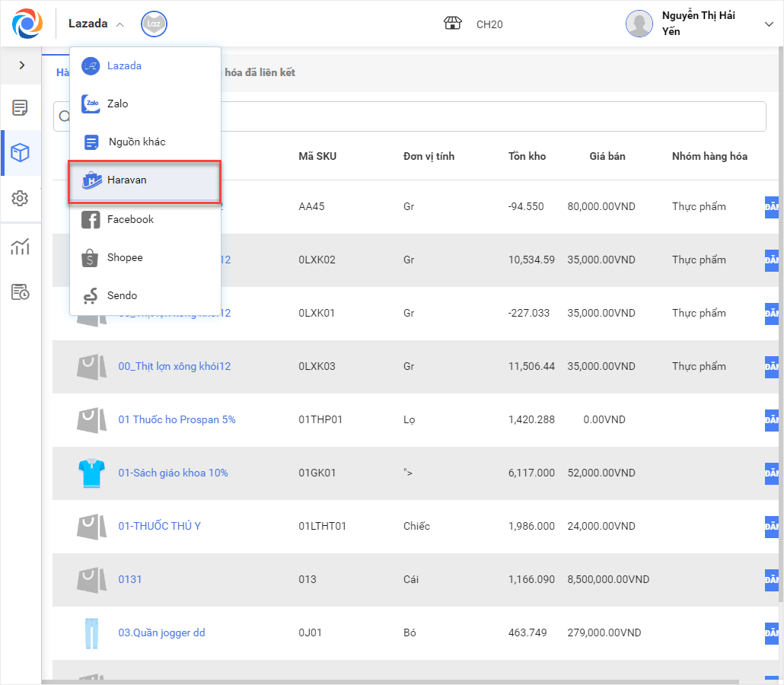The image size is (784, 685).
Task: Select Sendo from the channel dropdown
Action: (122, 295)
